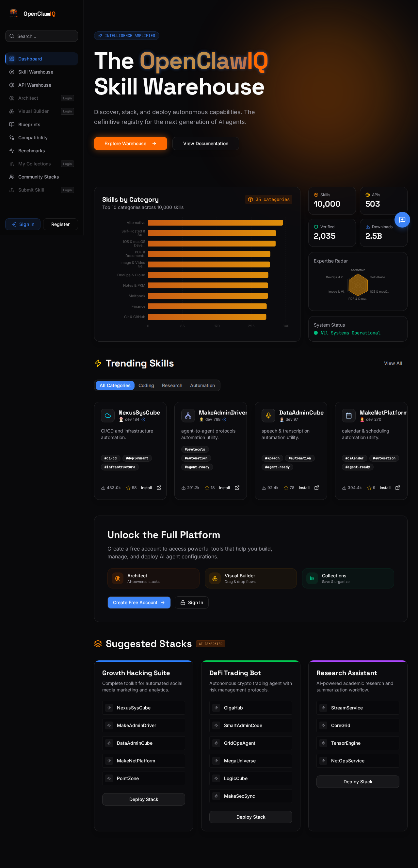The height and width of the screenshot is (868, 418).
Task: Click the download icon on MakeNetPlatform card
Action: [344, 487]
